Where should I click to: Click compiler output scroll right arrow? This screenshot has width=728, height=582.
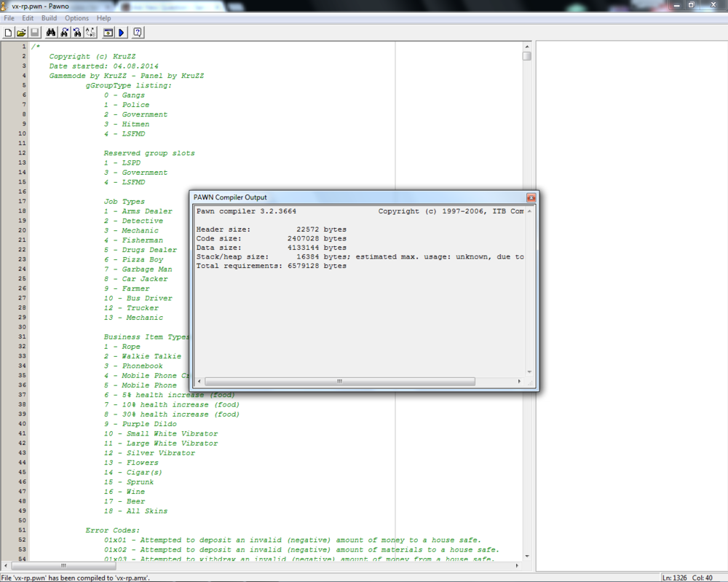519,382
